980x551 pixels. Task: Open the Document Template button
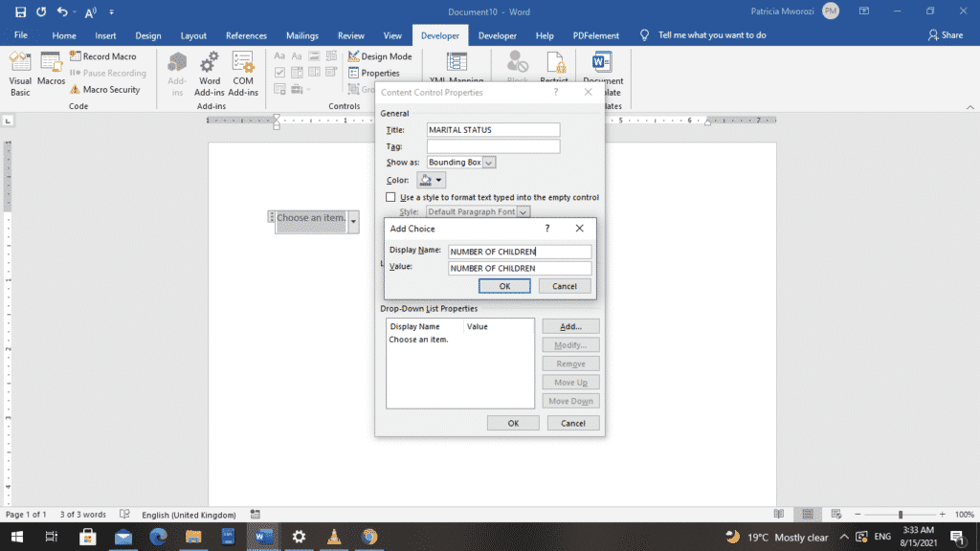click(602, 73)
